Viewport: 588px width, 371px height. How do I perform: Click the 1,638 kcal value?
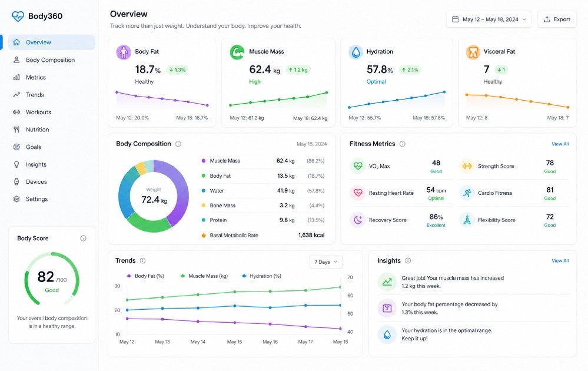pyautogui.click(x=311, y=235)
